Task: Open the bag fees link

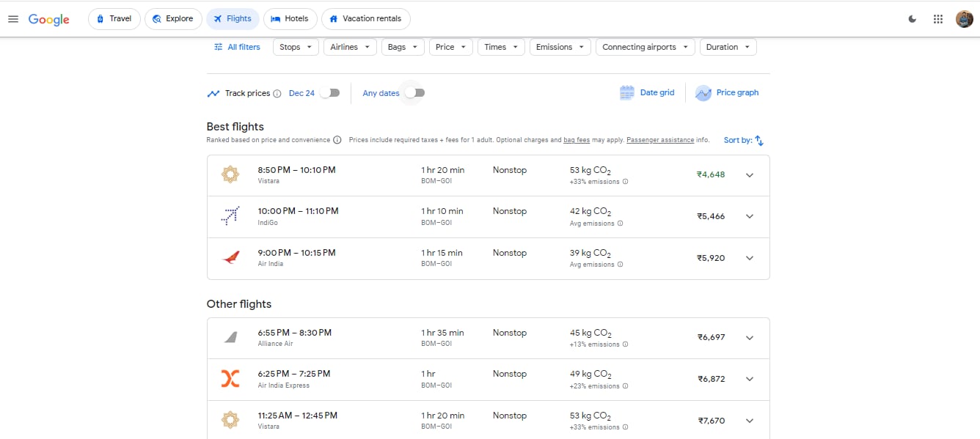Action: (x=576, y=140)
